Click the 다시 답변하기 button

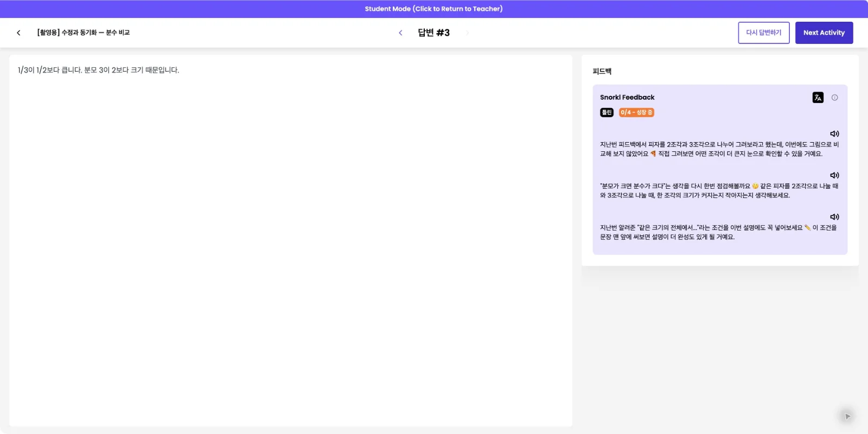[764, 33]
